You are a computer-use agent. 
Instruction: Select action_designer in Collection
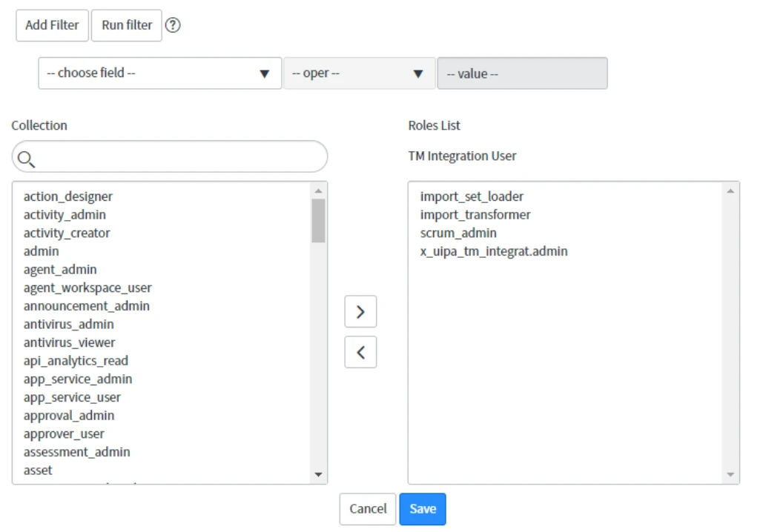(68, 196)
